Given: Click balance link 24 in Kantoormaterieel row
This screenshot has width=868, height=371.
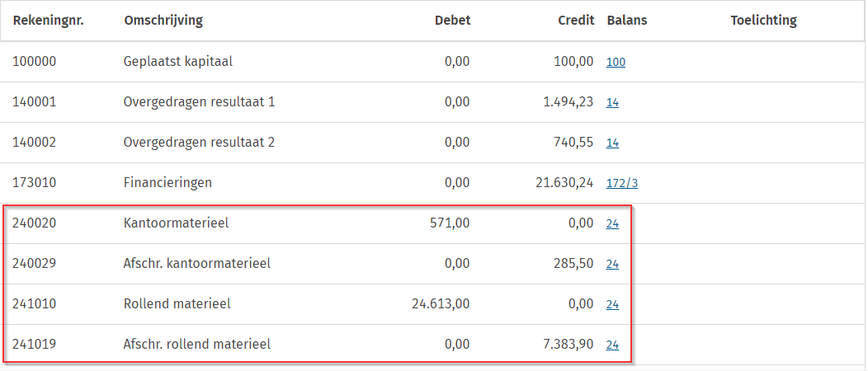Looking at the screenshot, I should [612, 223].
